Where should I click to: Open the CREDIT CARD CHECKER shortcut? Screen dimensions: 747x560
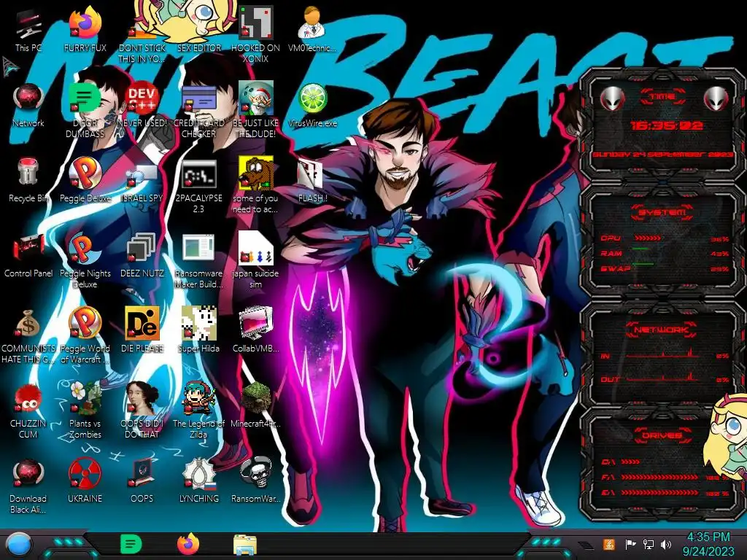click(x=198, y=111)
